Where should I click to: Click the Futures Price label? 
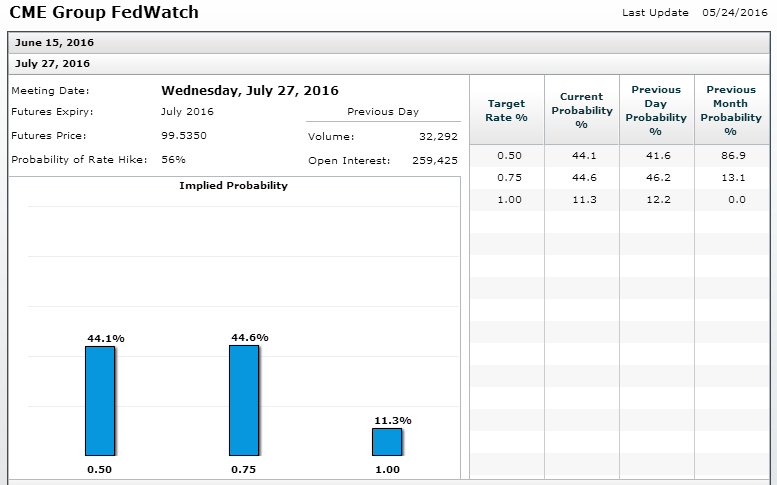49,136
